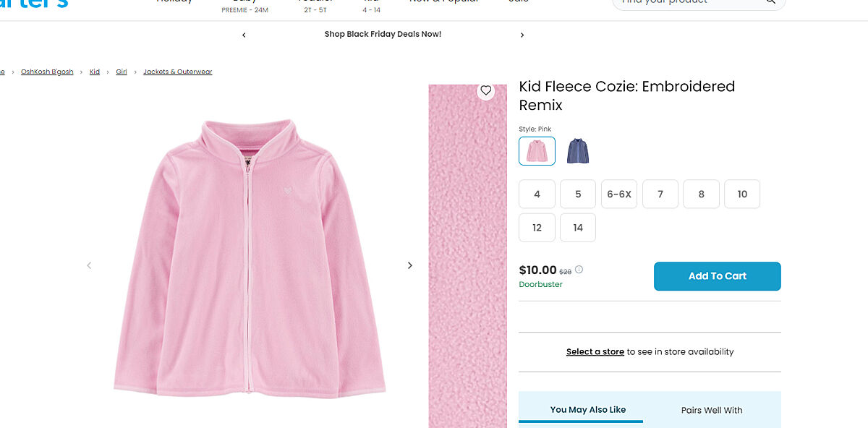Go to next promo banner message
This screenshot has height=428, width=868.
tap(522, 35)
